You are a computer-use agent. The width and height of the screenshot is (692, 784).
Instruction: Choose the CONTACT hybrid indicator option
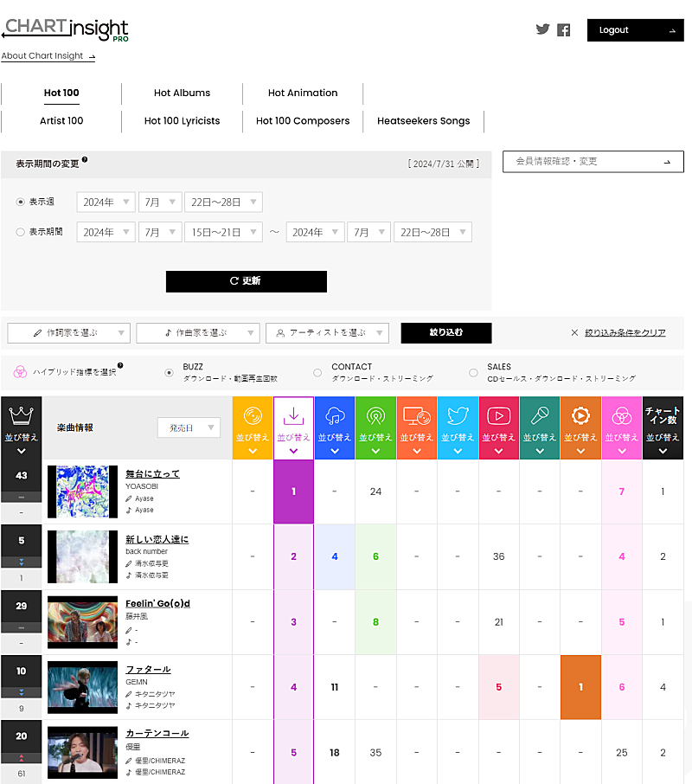pyautogui.click(x=317, y=373)
